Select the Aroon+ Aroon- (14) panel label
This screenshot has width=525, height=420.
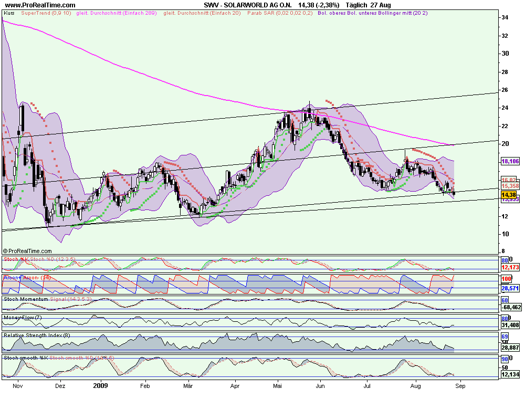coord(27,278)
